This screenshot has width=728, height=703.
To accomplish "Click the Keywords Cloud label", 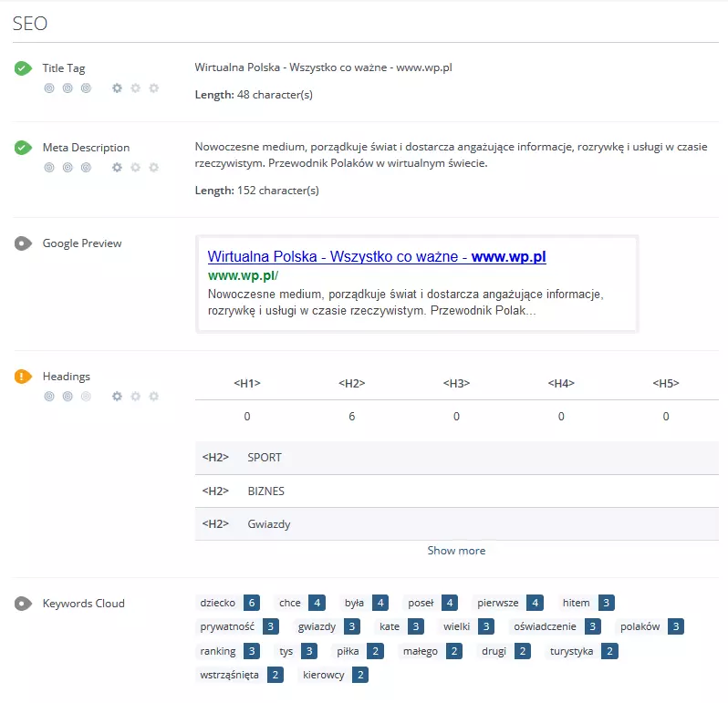I will point(84,604).
